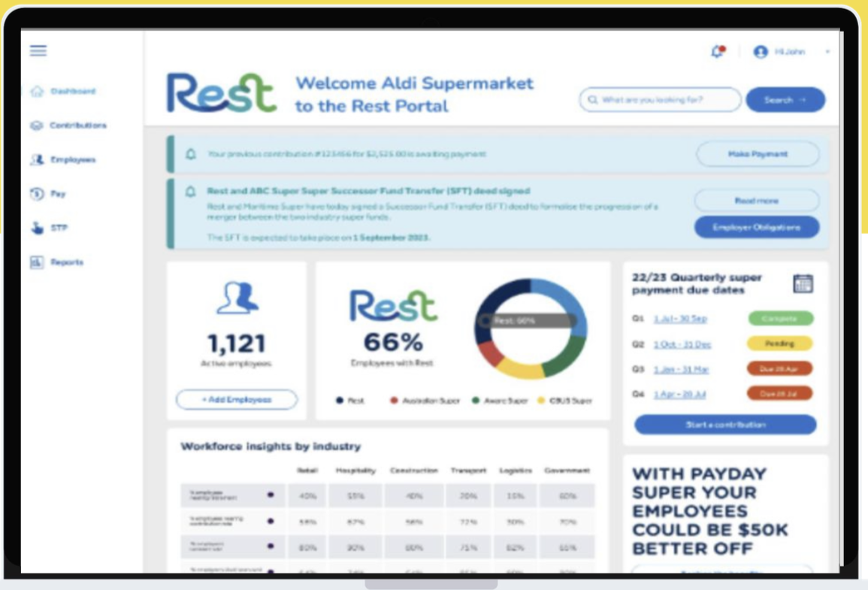
Task: Click the green Complete status badge
Action: pyautogui.click(x=781, y=318)
